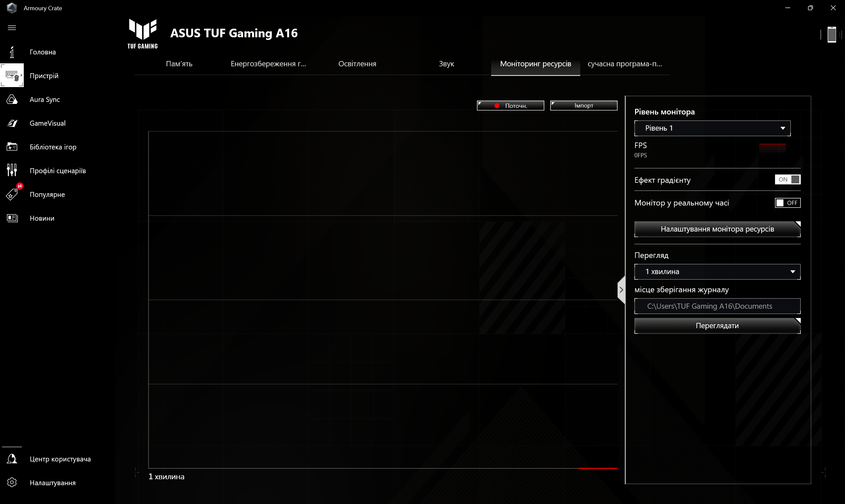
Task: Enable Монітор у реальному часі toggle
Action: [787, 202]
